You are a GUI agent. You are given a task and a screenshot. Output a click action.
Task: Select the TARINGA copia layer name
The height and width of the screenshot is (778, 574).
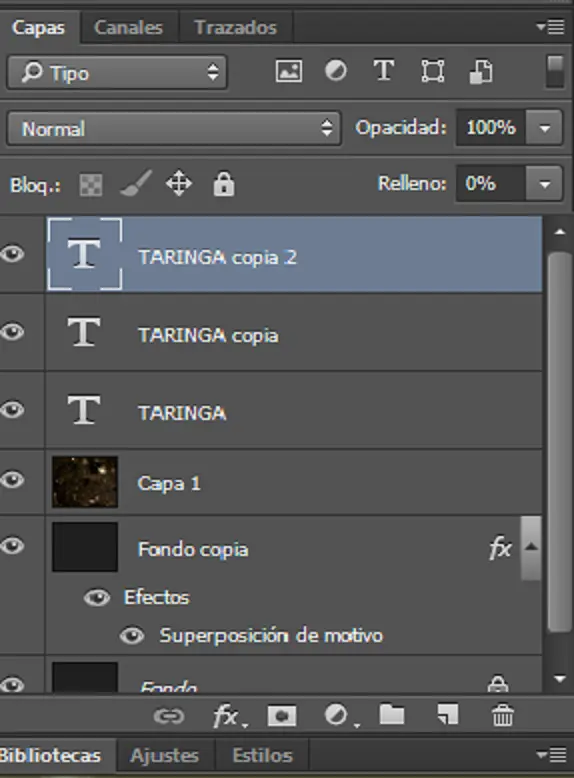(208, 335)
